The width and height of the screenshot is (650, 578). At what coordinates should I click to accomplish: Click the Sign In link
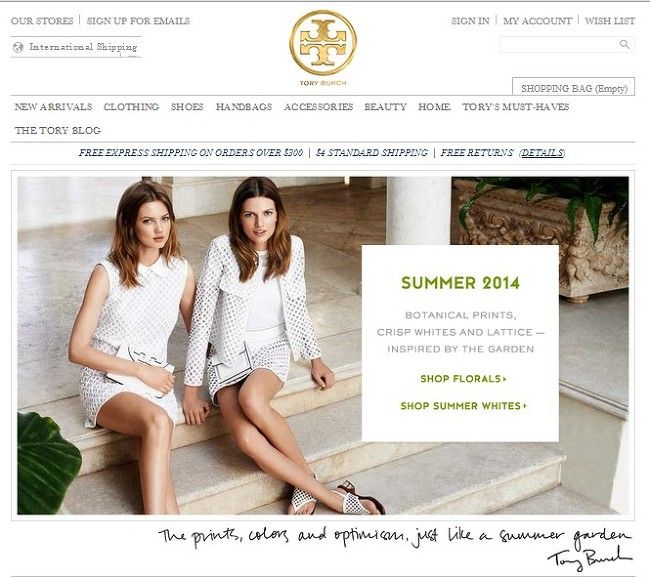[470, 21]
